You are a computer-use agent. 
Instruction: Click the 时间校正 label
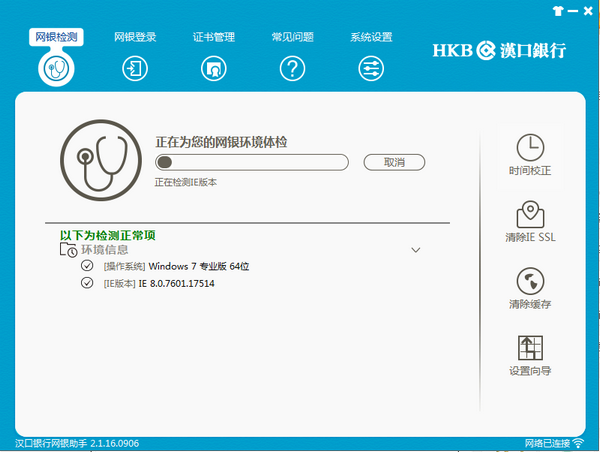coord(530,171)
